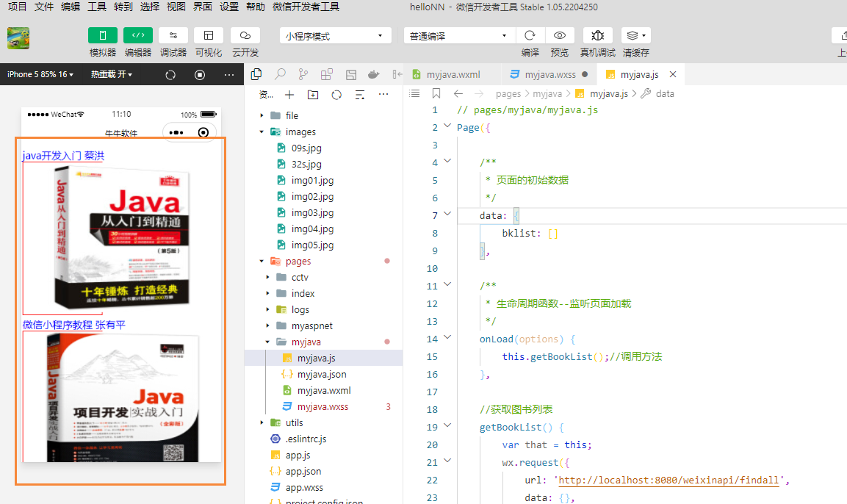Open the 转到 menu
Screen dimensions: 847x504
123,7
